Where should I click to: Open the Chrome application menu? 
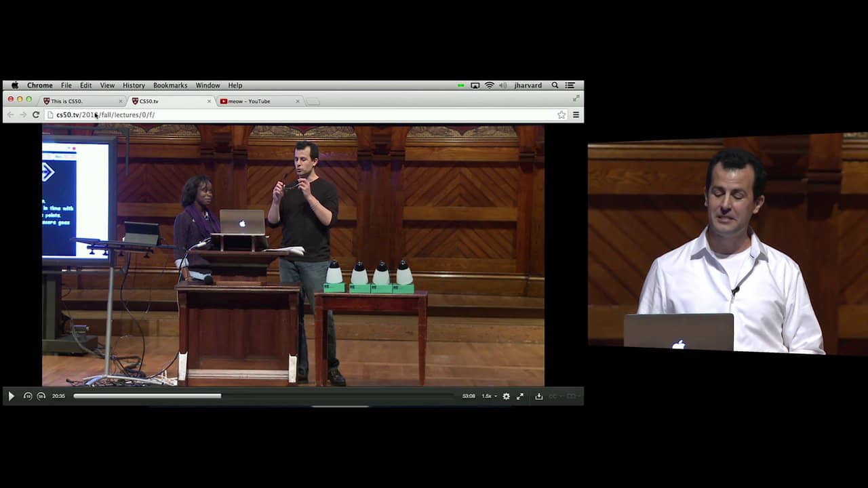pyautogui.click(x=40, y=85)
